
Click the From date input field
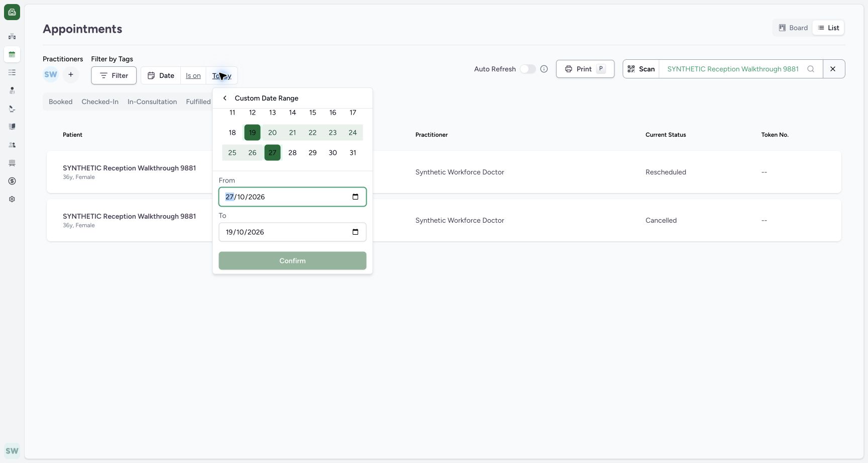pos(292,197)
